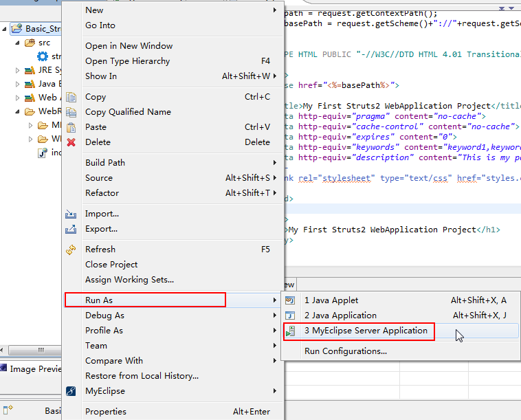Expand the Web App Libraries node
Image resolution: width=521 pixels, height=420 pixels.
point(17,98)
